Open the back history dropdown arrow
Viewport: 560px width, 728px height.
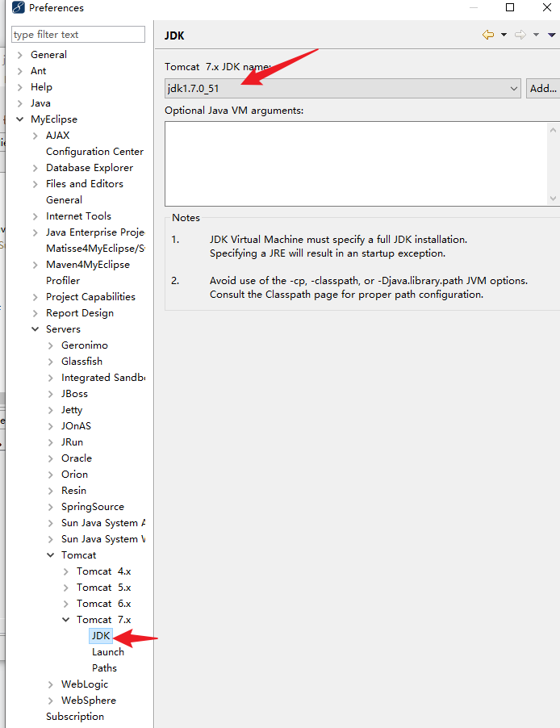[504, 35]
